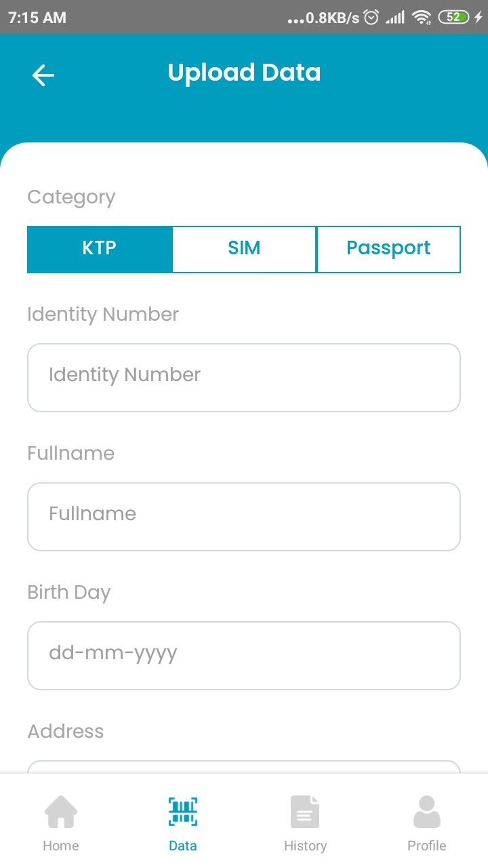Focus the Identity Number input field
The image size is (488, 868).
(x=244, y=378)
